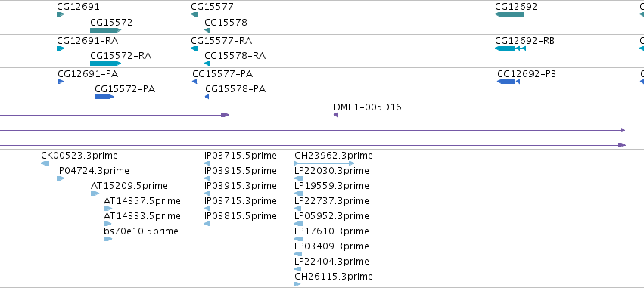This screenshot has width=644, height=288.
Task: Select the LP05952.3prime EST glyph
Action: tap(299, 224)
